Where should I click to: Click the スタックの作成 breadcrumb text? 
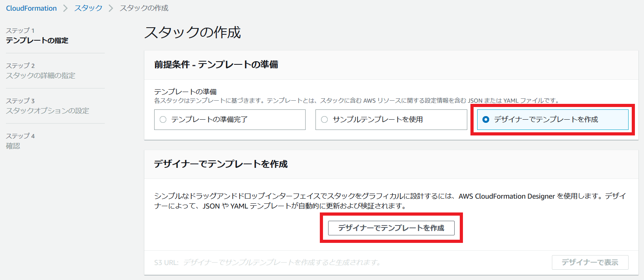tap(144, 8)
